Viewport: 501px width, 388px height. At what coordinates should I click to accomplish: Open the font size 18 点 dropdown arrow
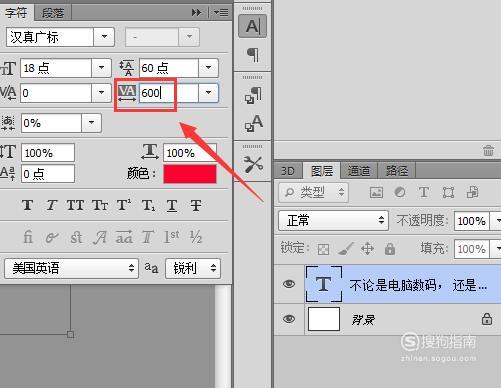[x=101, y=68]
